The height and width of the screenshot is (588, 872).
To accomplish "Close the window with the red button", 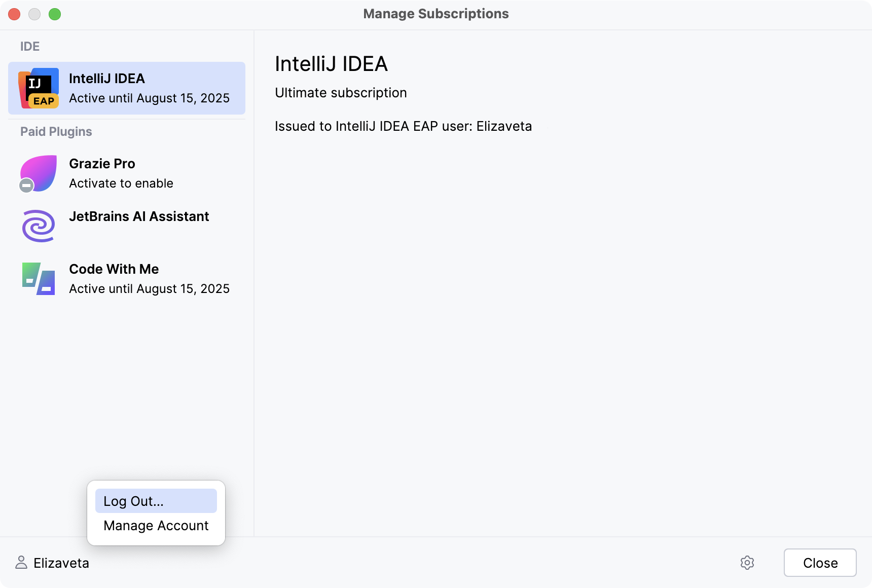I will 14,14.
